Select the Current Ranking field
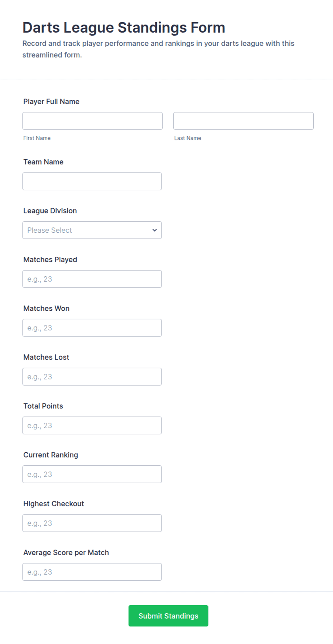The width and height of the screenshot is (333, 644). click(x=92, y=474)
